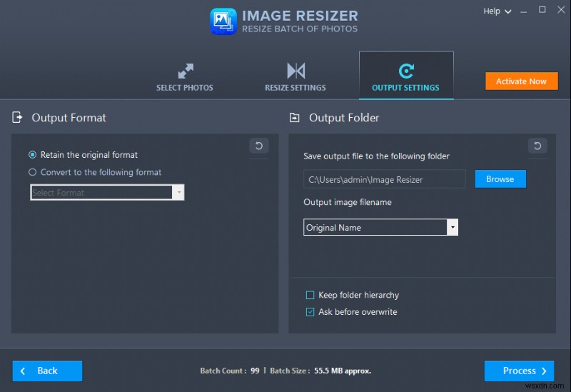This screenshot has height=392, width=571.
Task: Browse for an output folder
Action: tap(500, 179)
